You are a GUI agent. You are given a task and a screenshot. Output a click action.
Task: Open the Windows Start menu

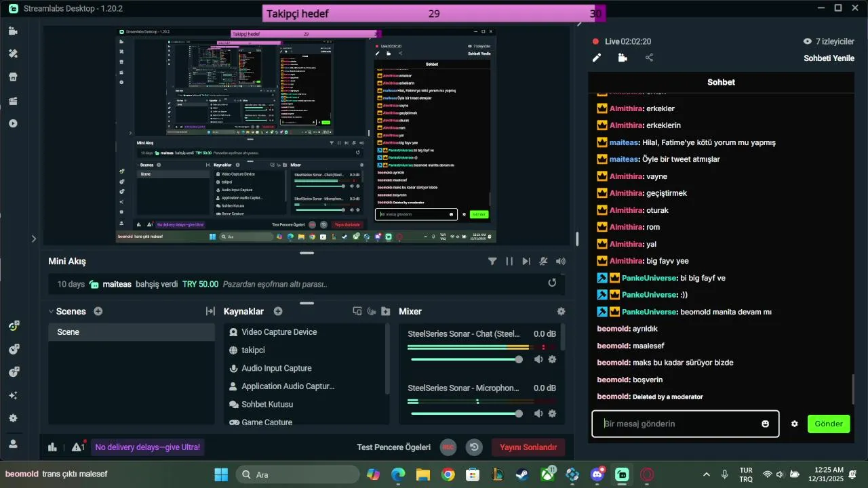[x=221, y=474]
